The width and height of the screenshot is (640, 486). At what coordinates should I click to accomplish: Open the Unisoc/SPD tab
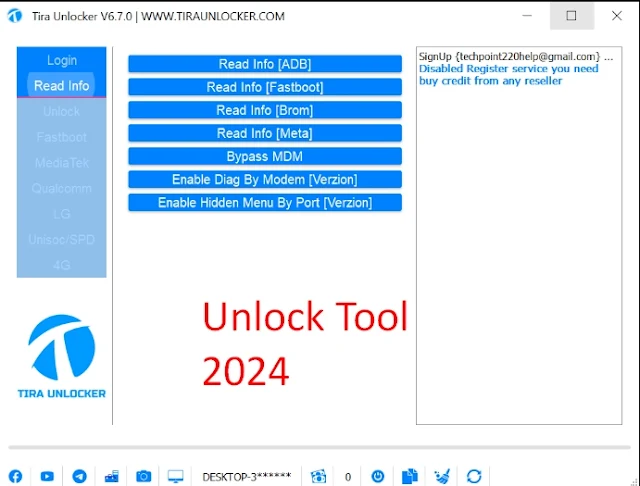[x=62, y=240]
